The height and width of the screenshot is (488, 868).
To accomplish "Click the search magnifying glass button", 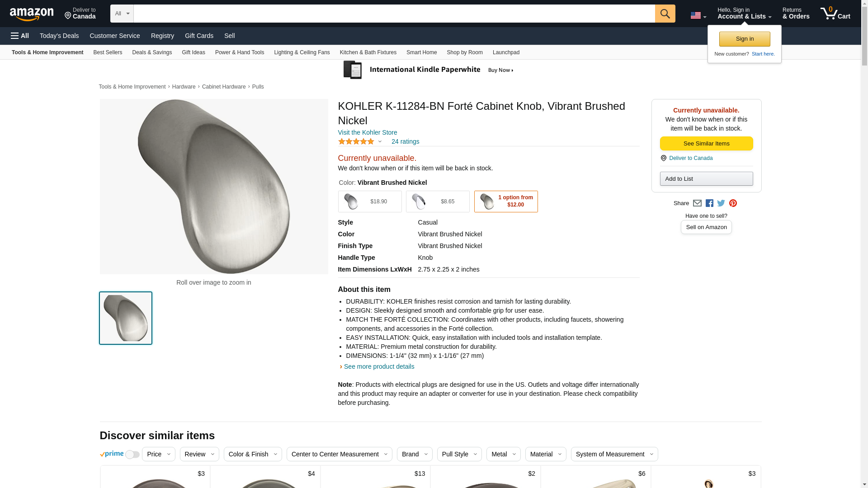I will pos(665,14).
